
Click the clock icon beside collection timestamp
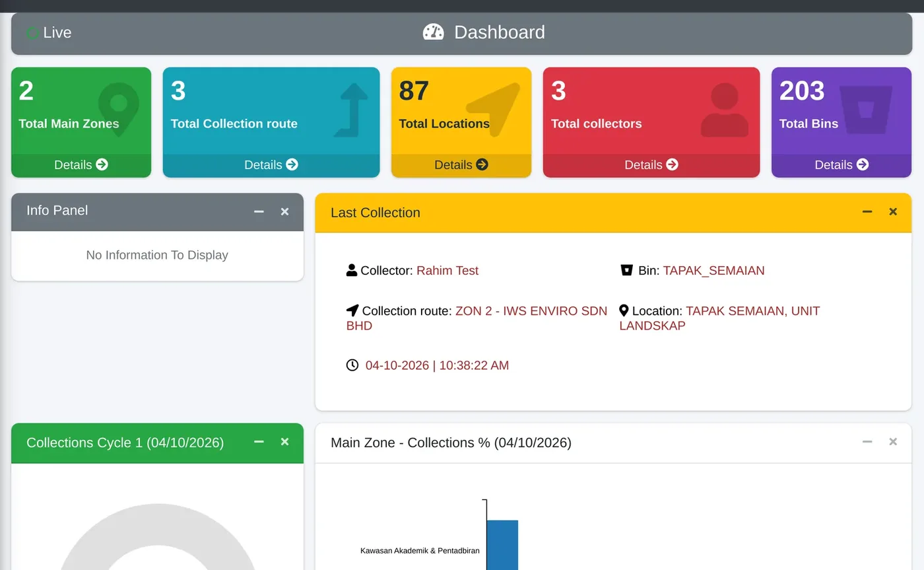352,365
